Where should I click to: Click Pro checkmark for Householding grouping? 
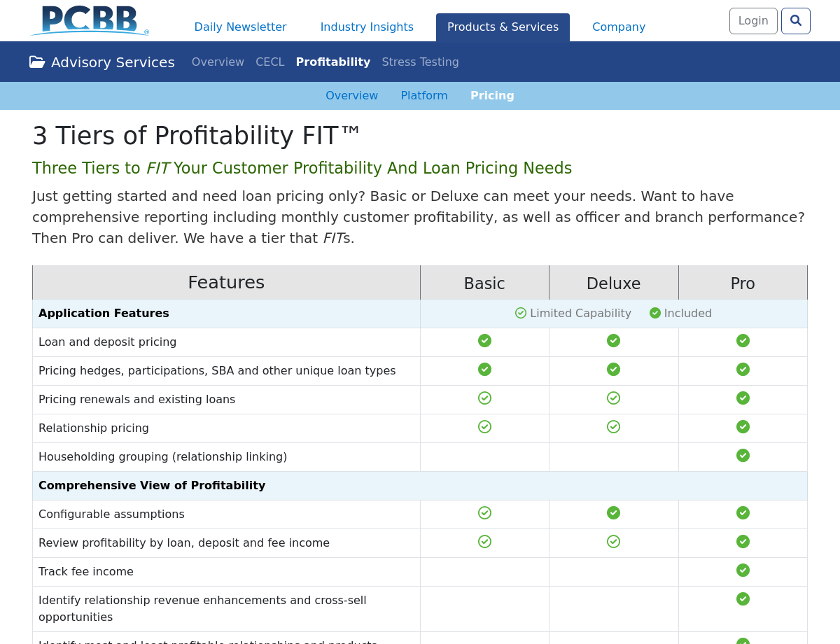click(x=743, y=456)
